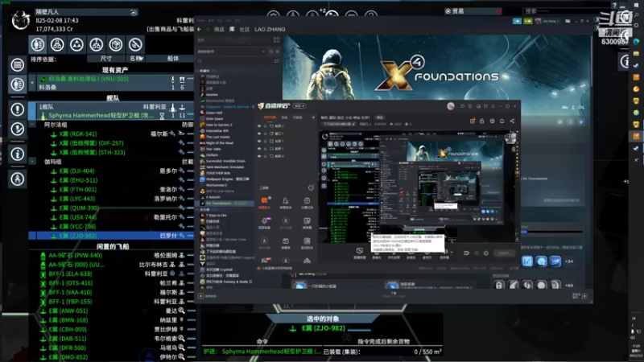Click the start streaming button in streaming app
644x362 pixels.
pos(505,253)
